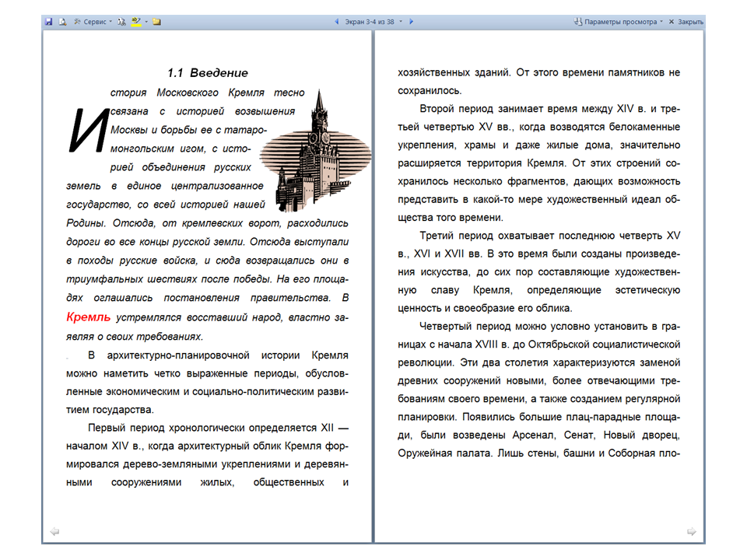
Task: Click the gray page-forward arrow at bottom right
Action: point(692,531)
